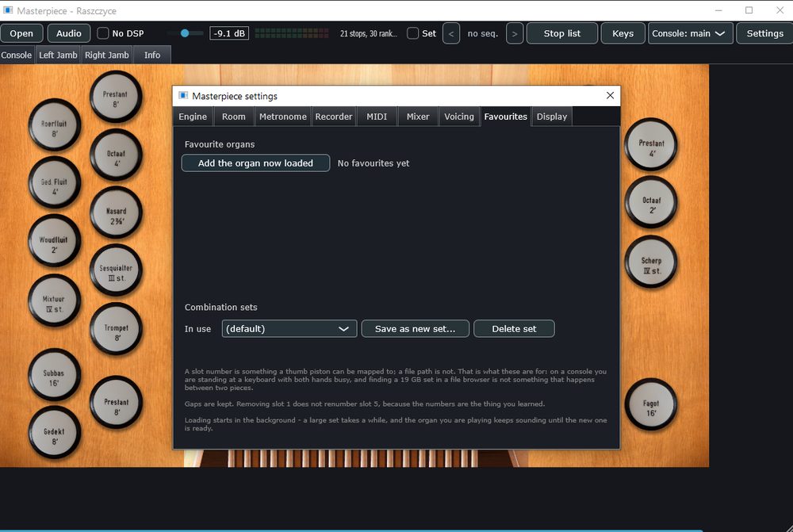Tick the Set combination checkbox

click(412, 33)
